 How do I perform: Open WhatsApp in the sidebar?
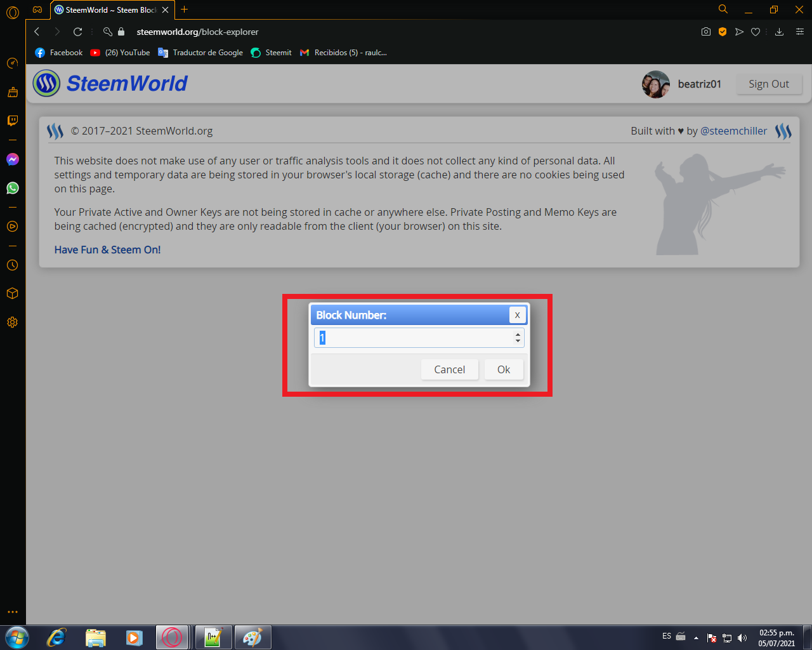[x=13, y=188]
